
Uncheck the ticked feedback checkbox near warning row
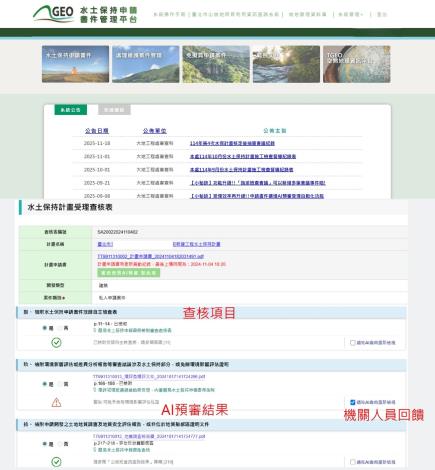click(353, 402)
